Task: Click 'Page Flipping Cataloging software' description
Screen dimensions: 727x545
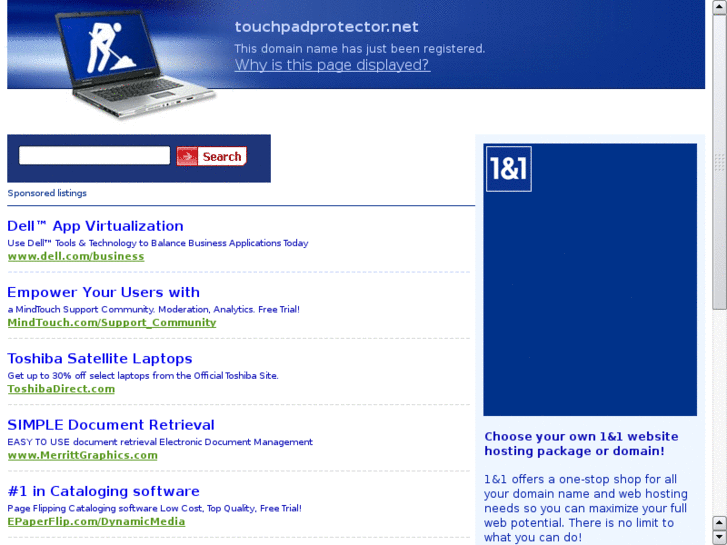Action: [154, 508]
